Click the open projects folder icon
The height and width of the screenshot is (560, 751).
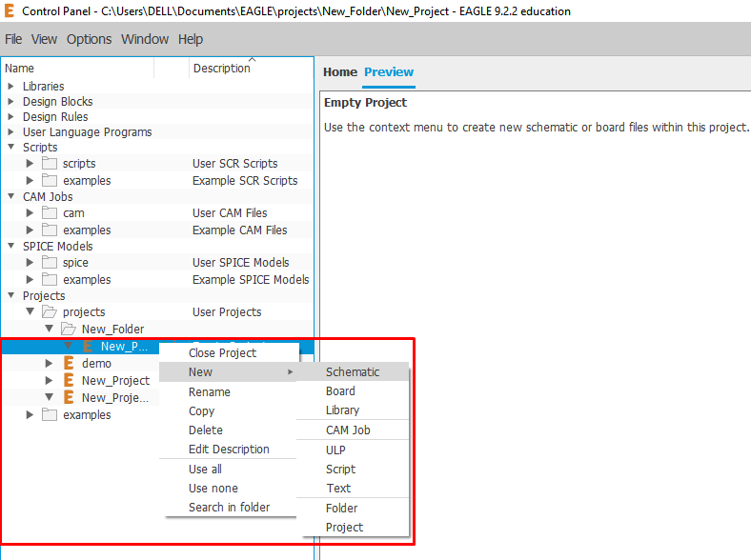(50, 312)
